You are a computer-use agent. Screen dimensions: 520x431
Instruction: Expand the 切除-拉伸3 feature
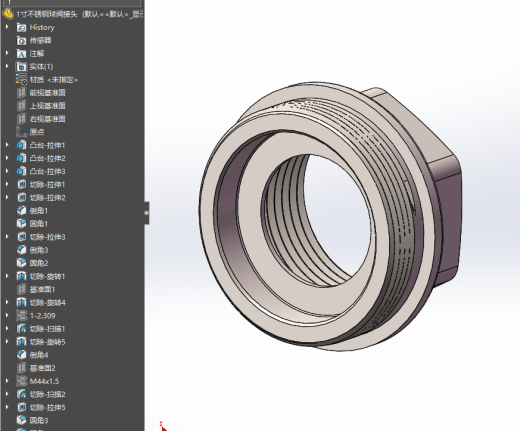pos(7,237)
